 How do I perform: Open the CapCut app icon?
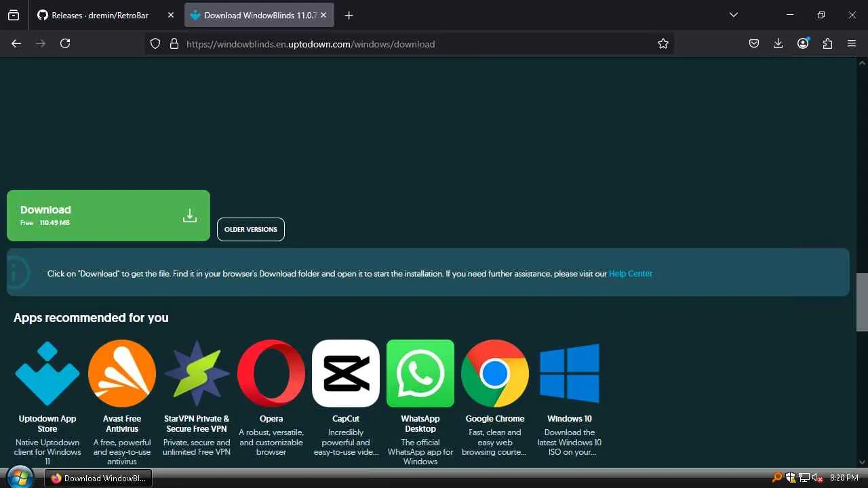346,373
